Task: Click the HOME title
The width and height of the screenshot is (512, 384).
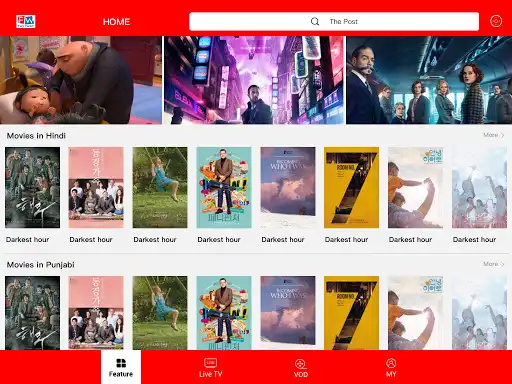Action: coord(116,22)
